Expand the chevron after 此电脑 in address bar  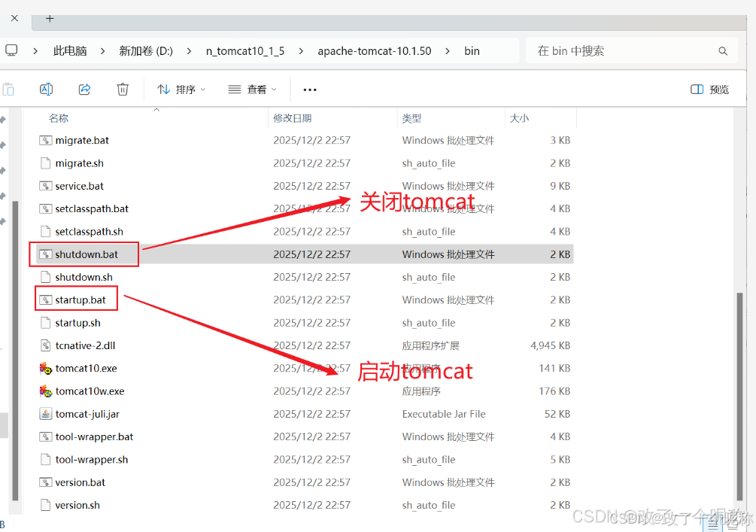(x=102, y=51)
